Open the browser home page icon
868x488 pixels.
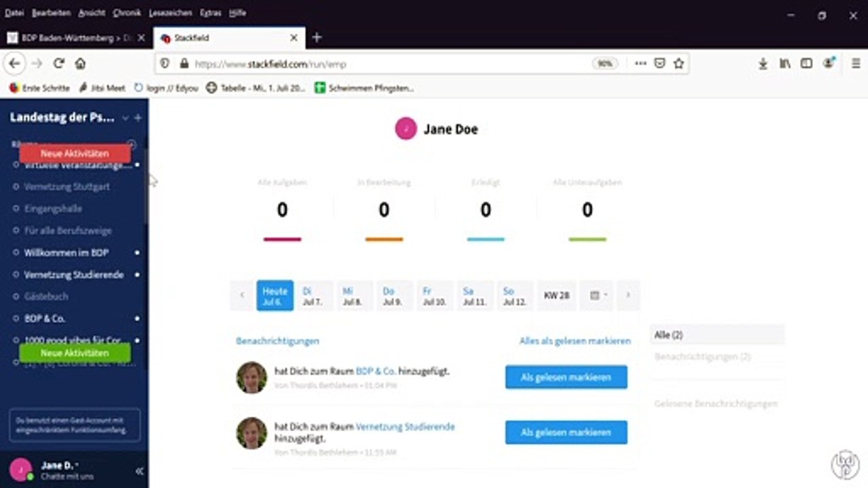point(80,64)
